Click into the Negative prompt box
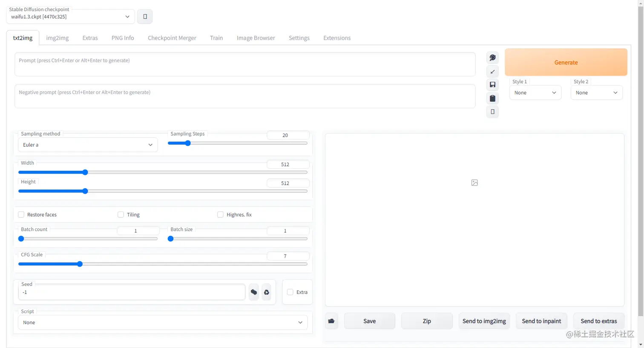This screenshot has height=348, width=644. tap(245, 96)
